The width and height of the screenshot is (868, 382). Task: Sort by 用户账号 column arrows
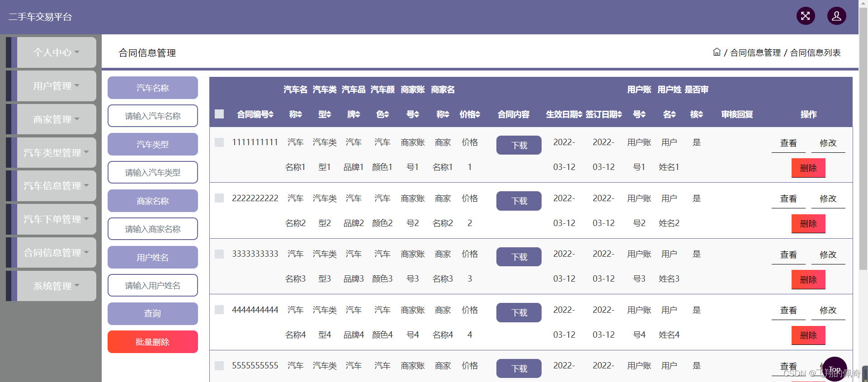(643, 114)
